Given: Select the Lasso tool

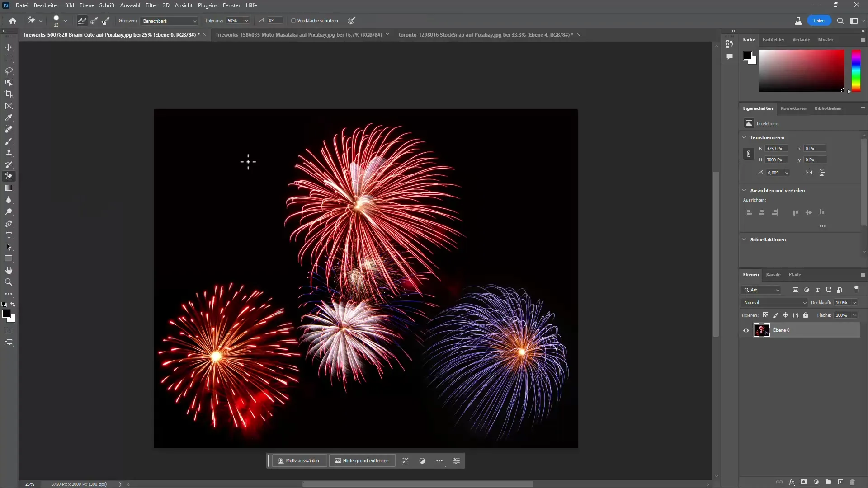Looking at the screenshot, I should (x=9, y=70).
